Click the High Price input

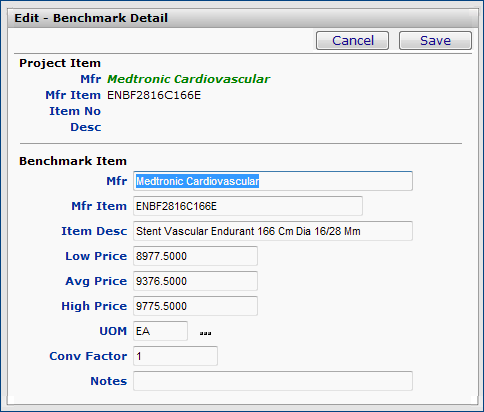pos(195,306)
